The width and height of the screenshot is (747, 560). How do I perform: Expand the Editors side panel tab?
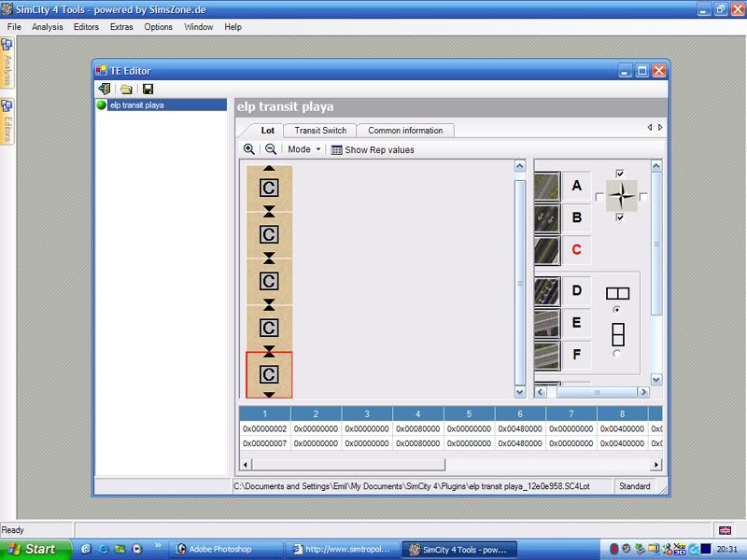click(x=7, y=121)
